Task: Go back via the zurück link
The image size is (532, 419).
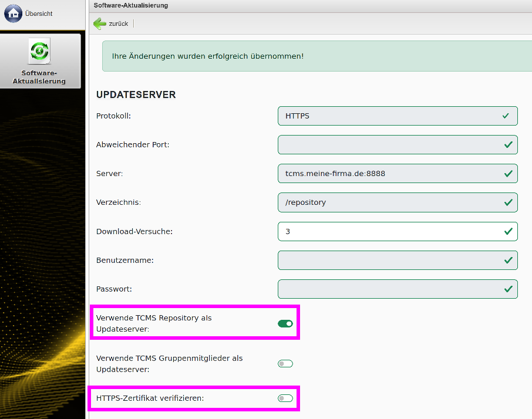Action: (x=119, y=23)
